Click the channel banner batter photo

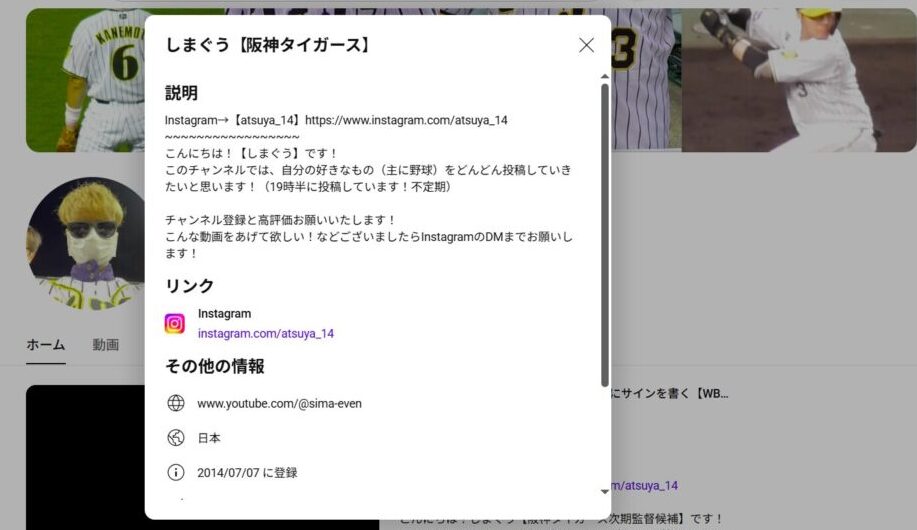[799, 80]
